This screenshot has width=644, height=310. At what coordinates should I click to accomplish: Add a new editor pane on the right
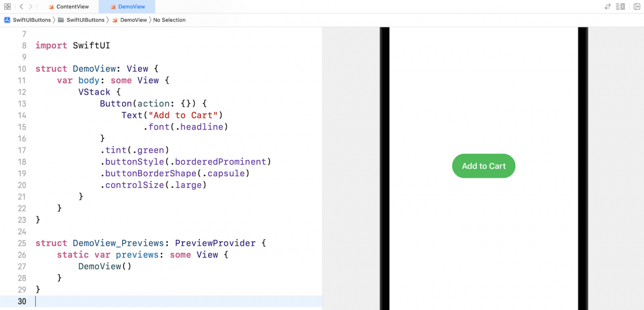637,7
